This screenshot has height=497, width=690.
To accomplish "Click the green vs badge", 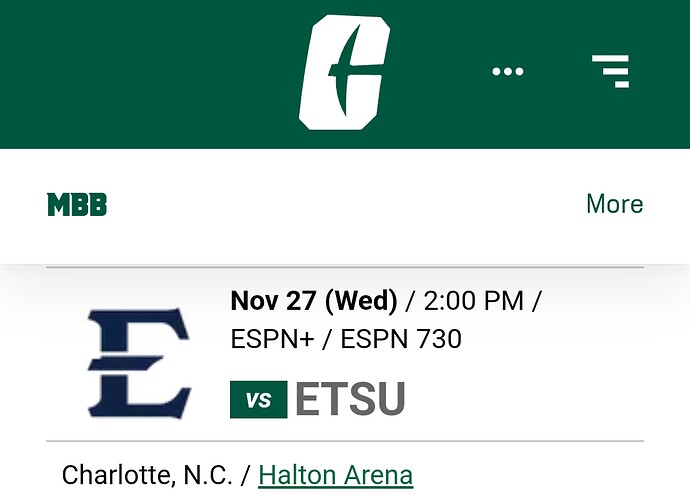I will [259, 400].
